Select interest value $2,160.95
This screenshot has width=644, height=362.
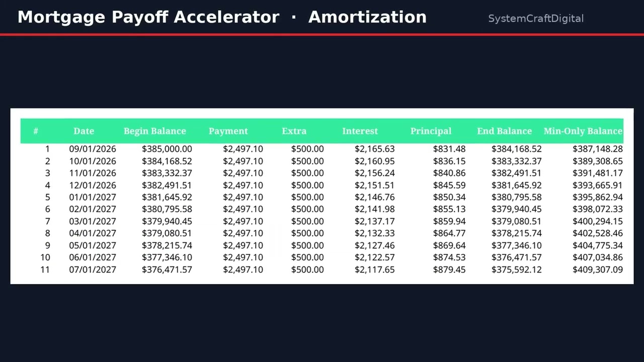(375, 161)
